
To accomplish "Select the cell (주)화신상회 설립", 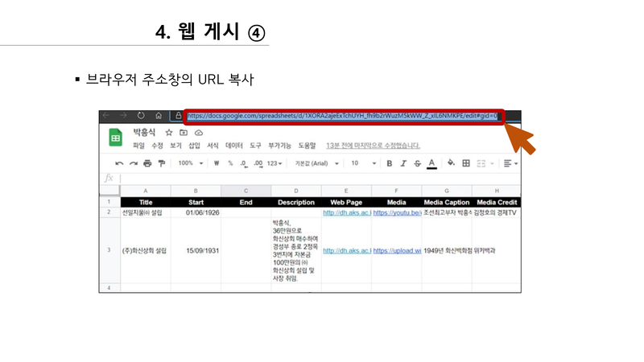I will coord(146,250).
